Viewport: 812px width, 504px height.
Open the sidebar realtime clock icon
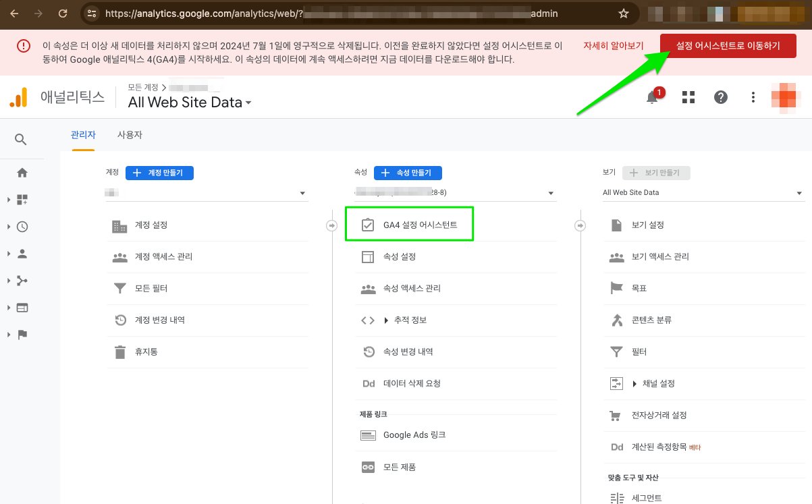point(22,227)
